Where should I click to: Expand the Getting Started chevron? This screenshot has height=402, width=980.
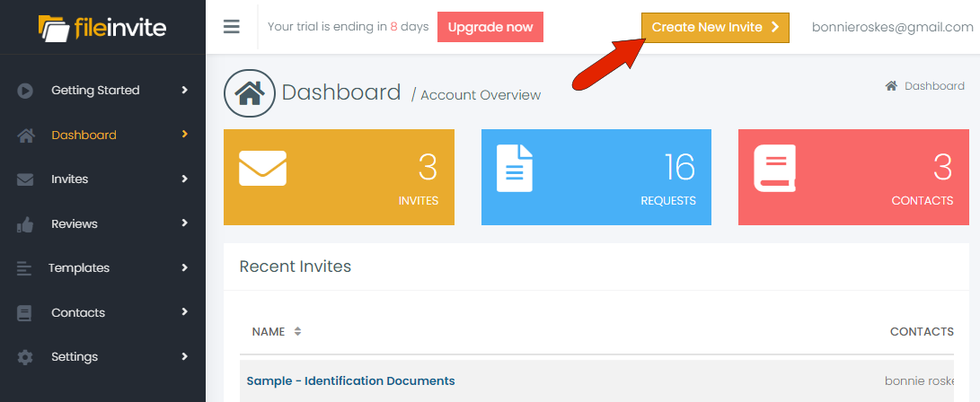click(x=184, y=90)
